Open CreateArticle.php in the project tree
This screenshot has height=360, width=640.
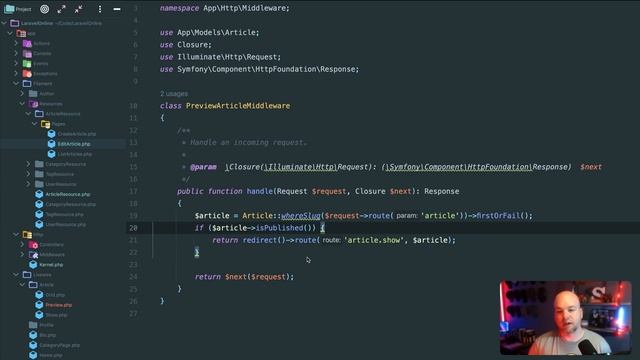(x=77, y=134)
